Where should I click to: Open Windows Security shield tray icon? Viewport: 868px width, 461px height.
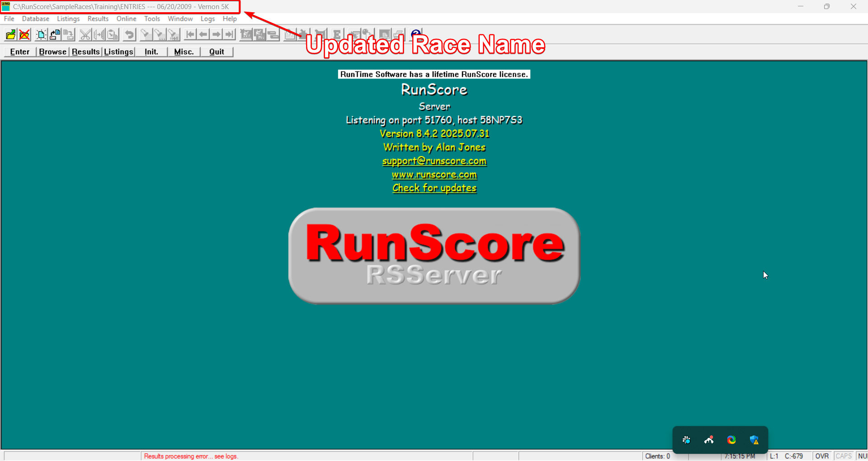click(754, 440)
